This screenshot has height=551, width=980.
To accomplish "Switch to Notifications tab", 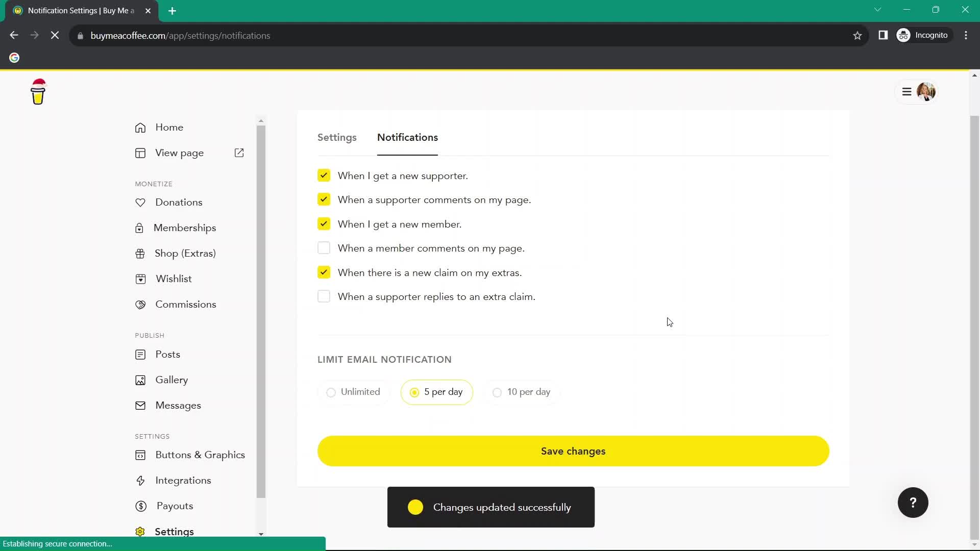I will click(x=408, y=137).
